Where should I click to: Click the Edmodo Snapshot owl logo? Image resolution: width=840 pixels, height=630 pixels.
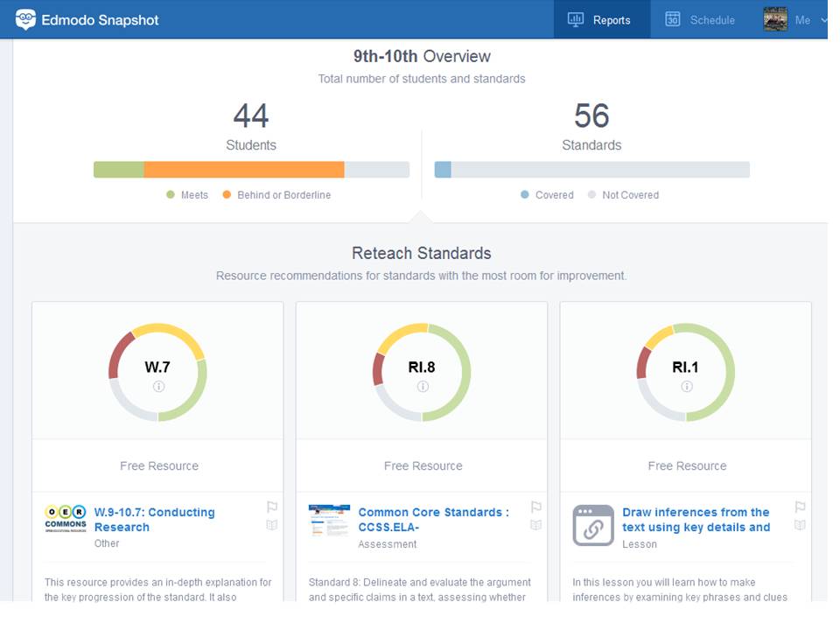[x=25, y=19]
